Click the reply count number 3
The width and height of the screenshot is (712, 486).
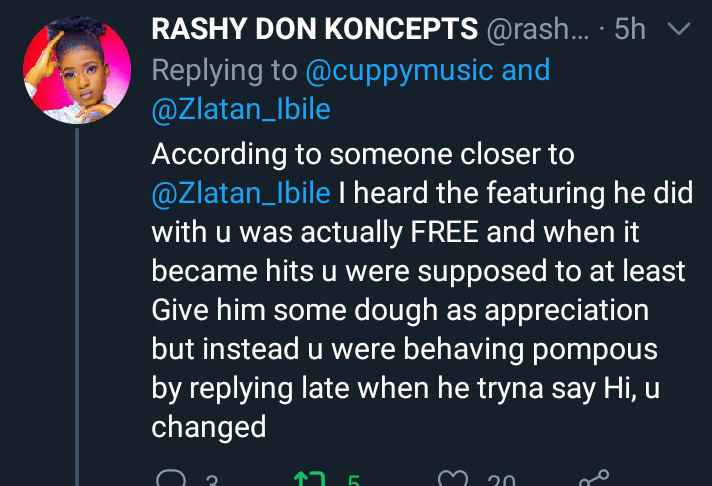212,482
